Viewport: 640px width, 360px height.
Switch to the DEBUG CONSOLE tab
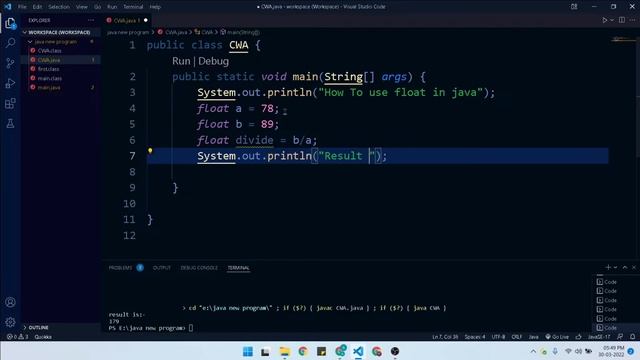(x=199, y=268)
